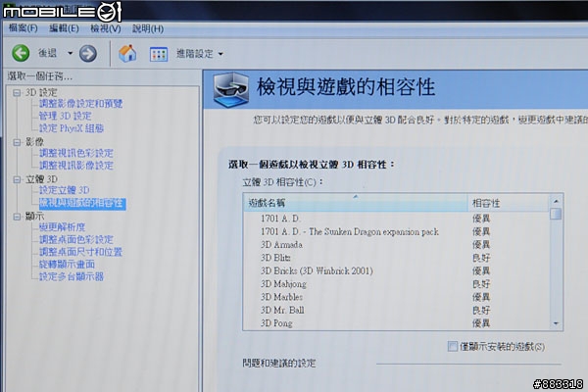Select 3D Pong in game list

[396, 323]
